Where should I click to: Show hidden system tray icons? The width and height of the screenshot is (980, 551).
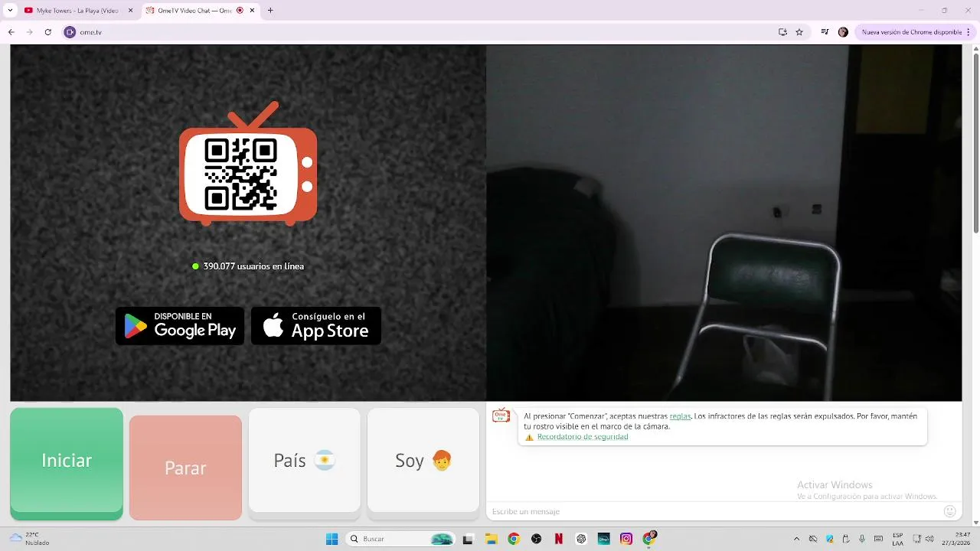coord(796,539)
